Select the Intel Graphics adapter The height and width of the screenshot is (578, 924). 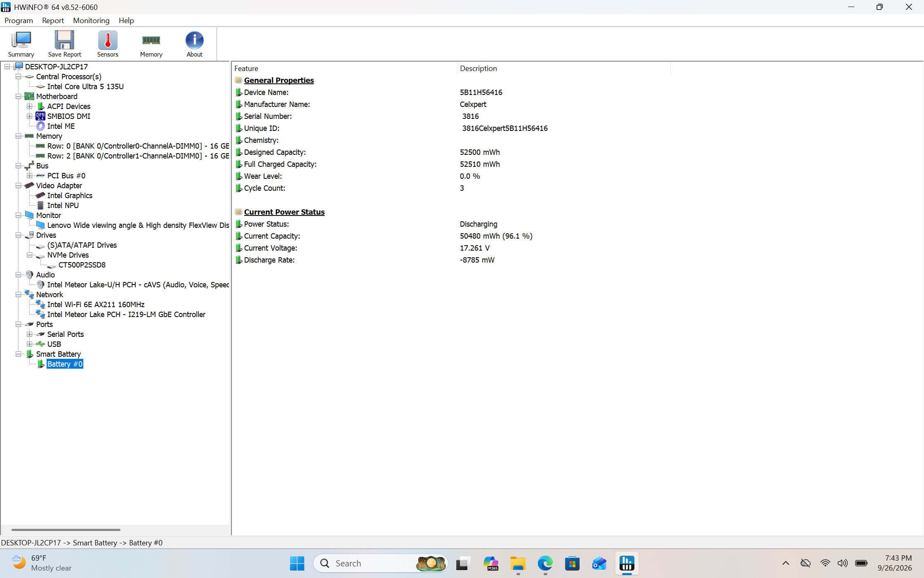(x=70, y=195)
